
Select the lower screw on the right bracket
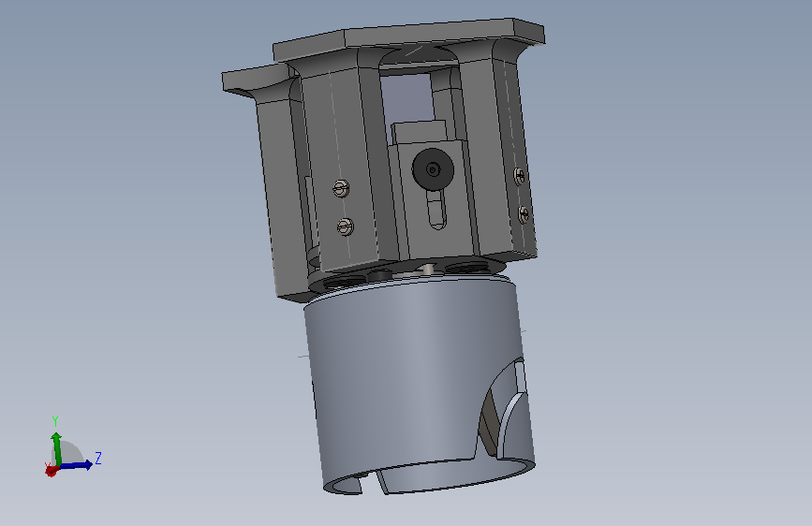pyautogui.click(x=524, y=213)
